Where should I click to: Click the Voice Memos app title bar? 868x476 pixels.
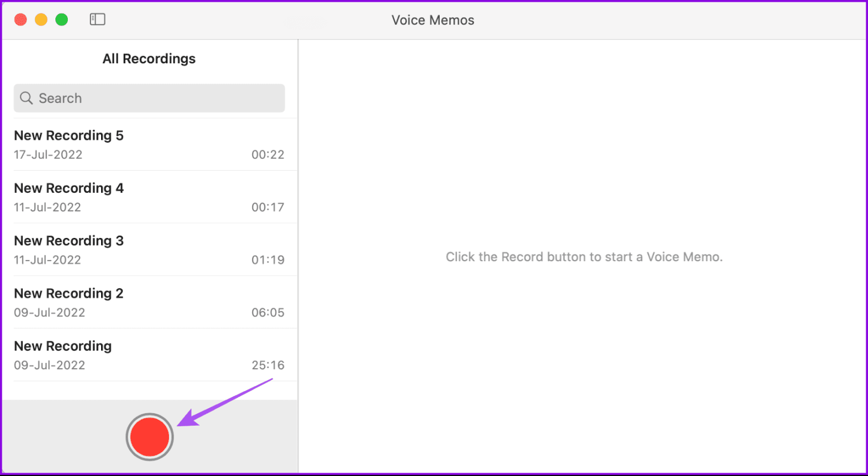[433, 20]
